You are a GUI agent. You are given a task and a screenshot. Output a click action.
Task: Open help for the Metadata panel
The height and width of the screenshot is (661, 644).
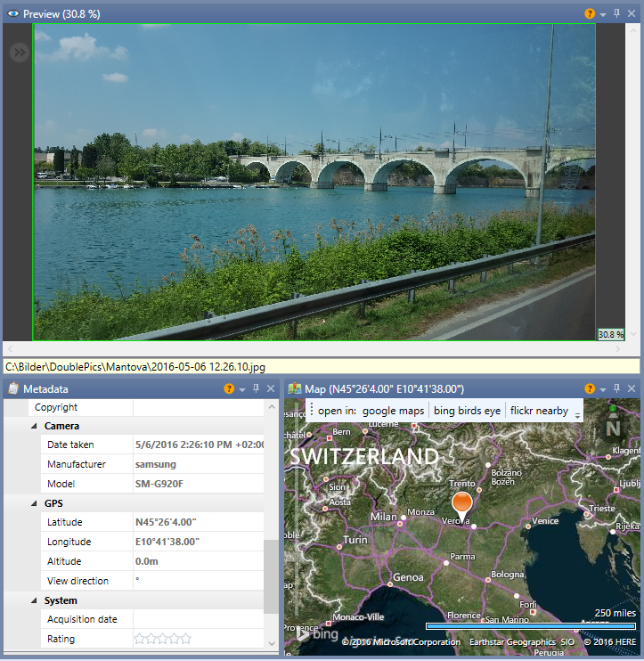229,388
